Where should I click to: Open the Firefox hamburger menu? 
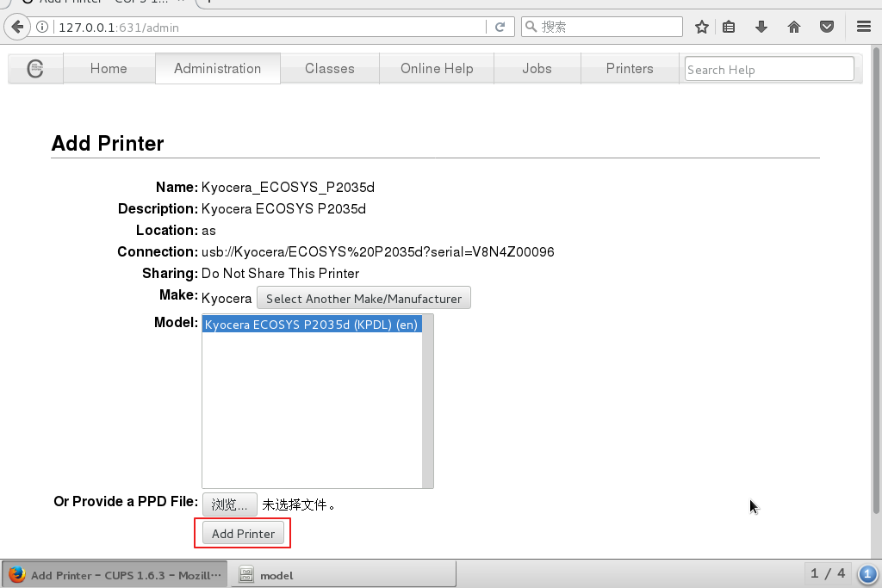click(864, 27)
